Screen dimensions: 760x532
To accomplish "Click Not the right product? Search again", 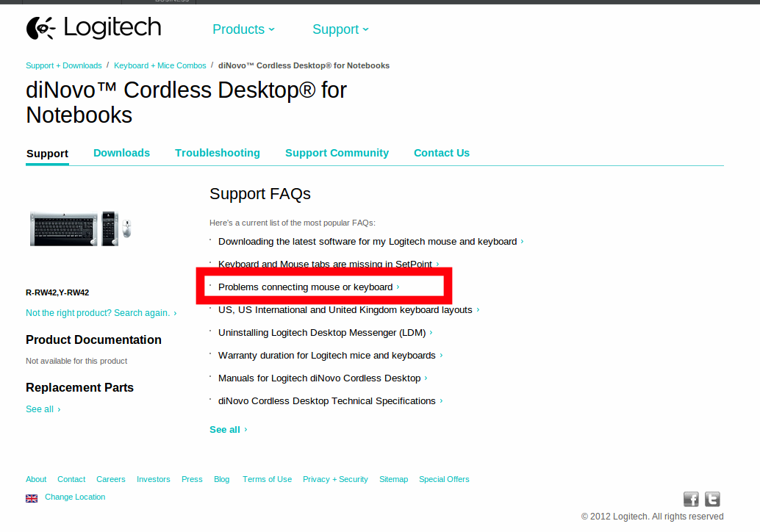I will point(101,313).
